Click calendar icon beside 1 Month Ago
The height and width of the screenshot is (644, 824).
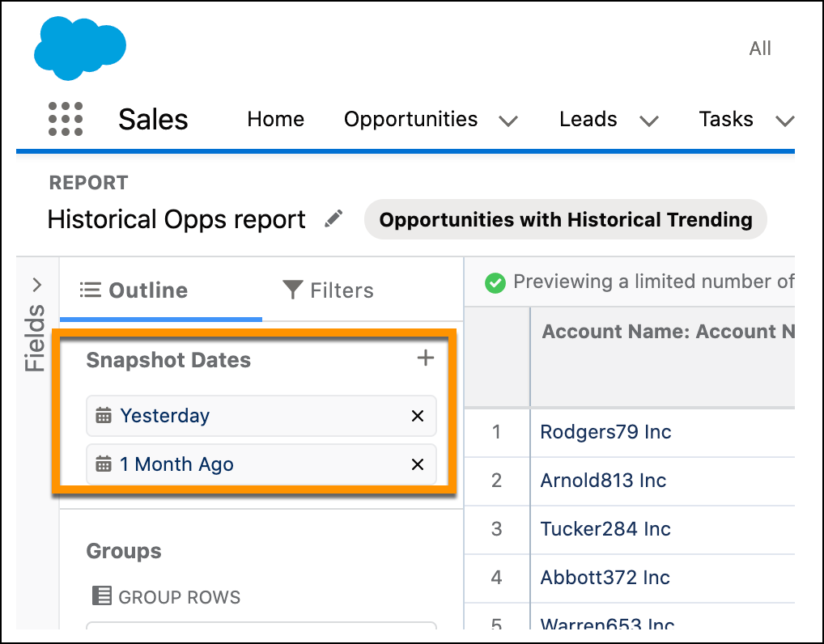pos(104,464)
